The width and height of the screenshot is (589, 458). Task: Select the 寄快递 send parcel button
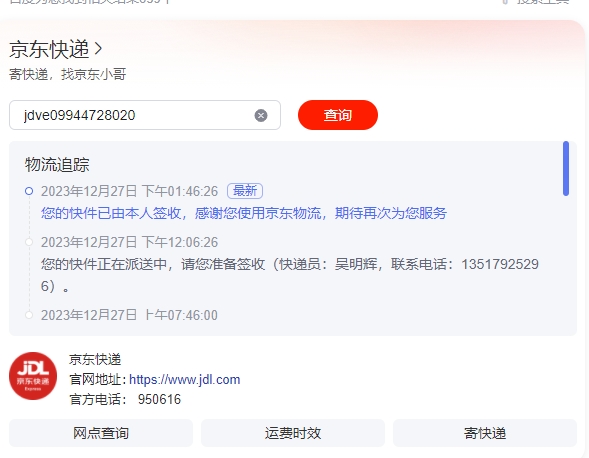coord(485,433)
